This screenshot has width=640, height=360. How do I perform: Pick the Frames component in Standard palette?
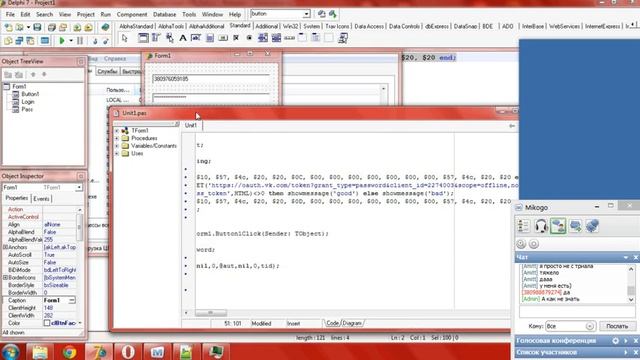click(143, 38)
